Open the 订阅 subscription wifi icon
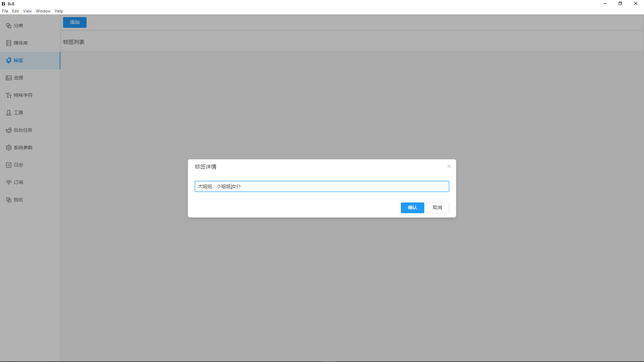This screenshot has width=644, height=362. 9,182
